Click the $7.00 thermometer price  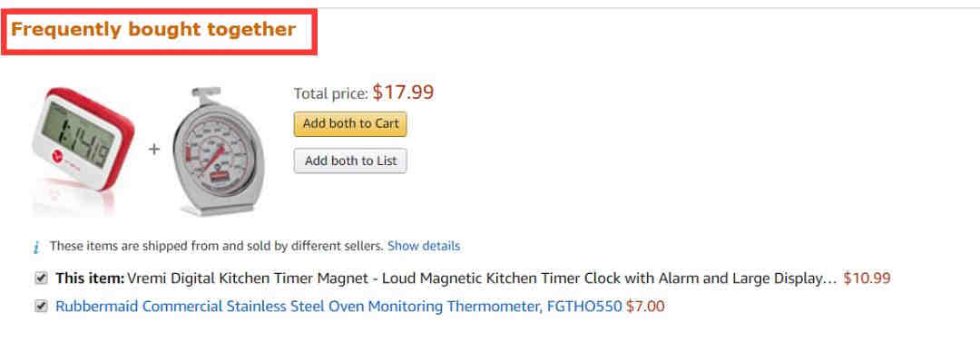coord(646,307)
